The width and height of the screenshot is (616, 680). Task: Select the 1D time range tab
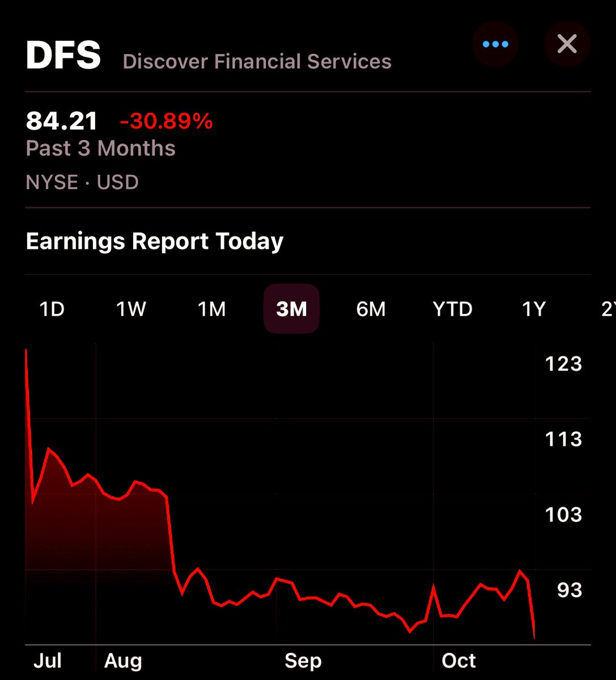pos(52,309)
